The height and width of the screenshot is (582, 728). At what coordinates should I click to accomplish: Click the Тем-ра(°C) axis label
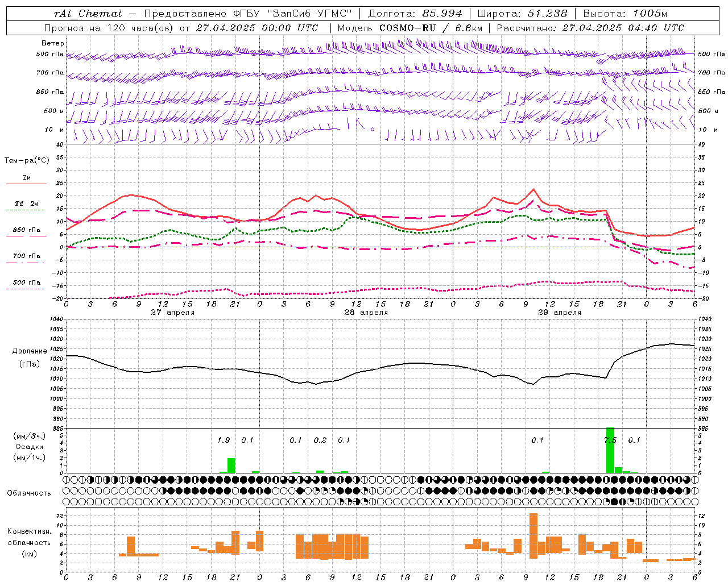click(x=27, y=161)
